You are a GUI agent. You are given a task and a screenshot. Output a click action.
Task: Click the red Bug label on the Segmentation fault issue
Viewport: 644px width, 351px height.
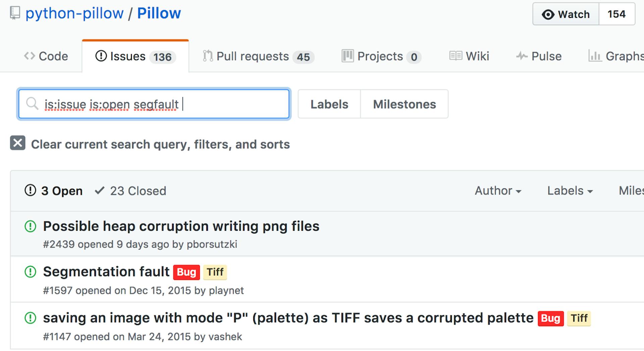coord(186,272)
